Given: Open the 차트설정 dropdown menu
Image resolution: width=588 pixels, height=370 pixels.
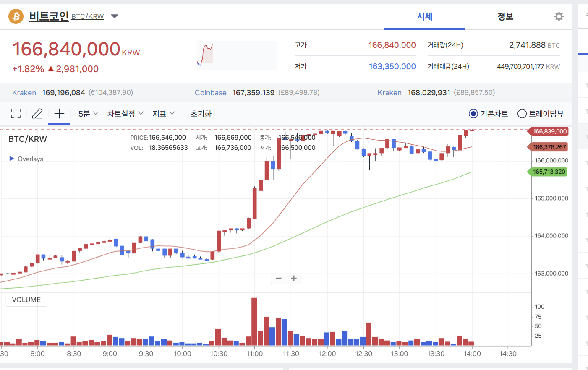Looking at the screenshot, I should [x=125, y=114].
